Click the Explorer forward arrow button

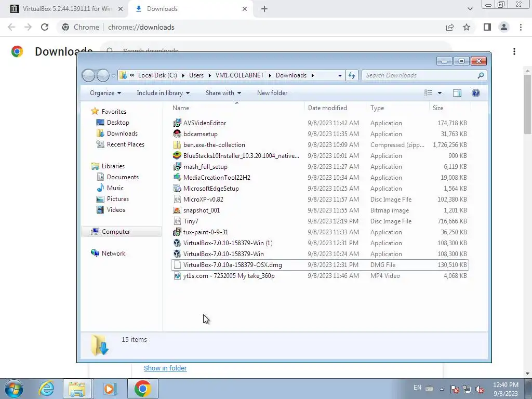tap(103, 75)
